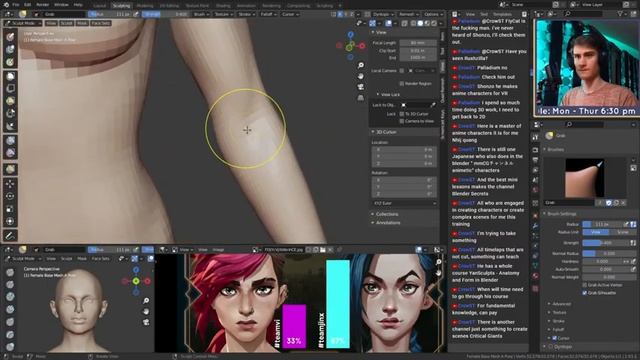Viewport: 640px width, 360px height.
Task: Switch to the Sculpting workspace tab
Action: click(121, 6)
